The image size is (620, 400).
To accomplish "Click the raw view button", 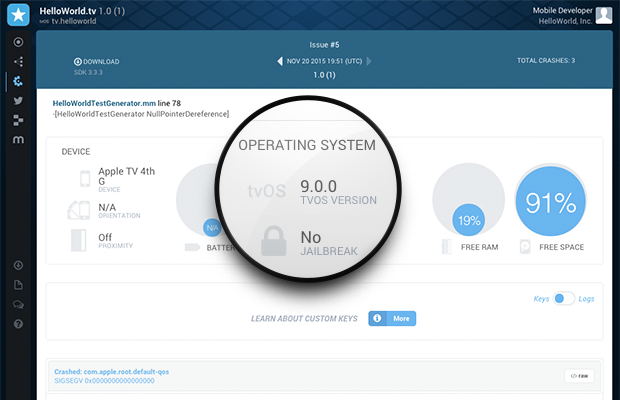I will coord(579,376).
